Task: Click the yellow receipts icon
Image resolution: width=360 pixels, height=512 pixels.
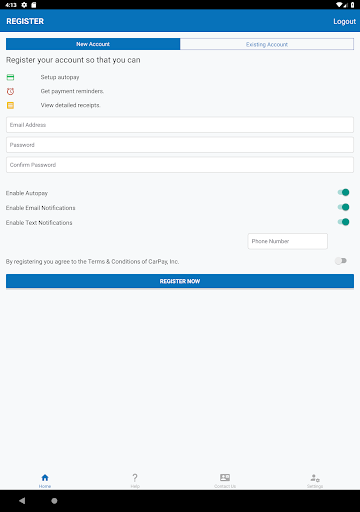Action: click(10, 105)
